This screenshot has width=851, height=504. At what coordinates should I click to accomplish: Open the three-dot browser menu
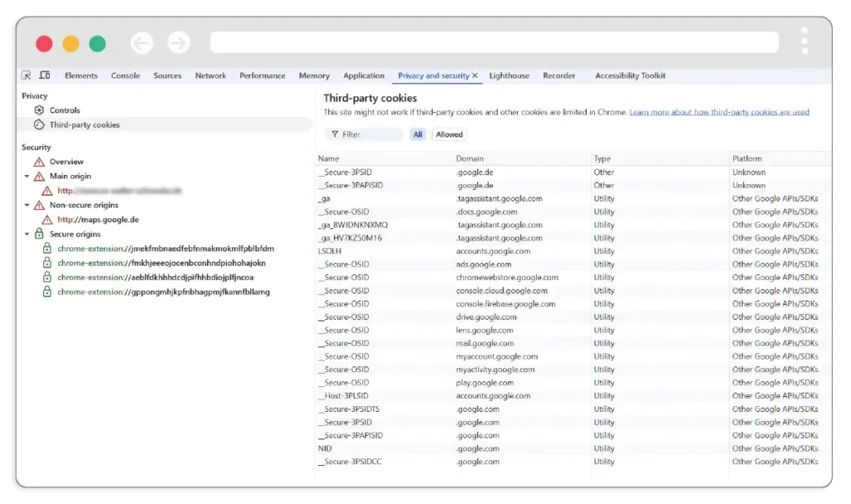pyautogui.click(x=804, y=42)
